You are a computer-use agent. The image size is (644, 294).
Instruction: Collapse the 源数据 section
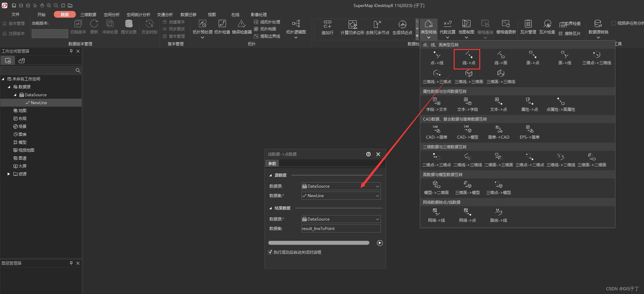point(270,175)
